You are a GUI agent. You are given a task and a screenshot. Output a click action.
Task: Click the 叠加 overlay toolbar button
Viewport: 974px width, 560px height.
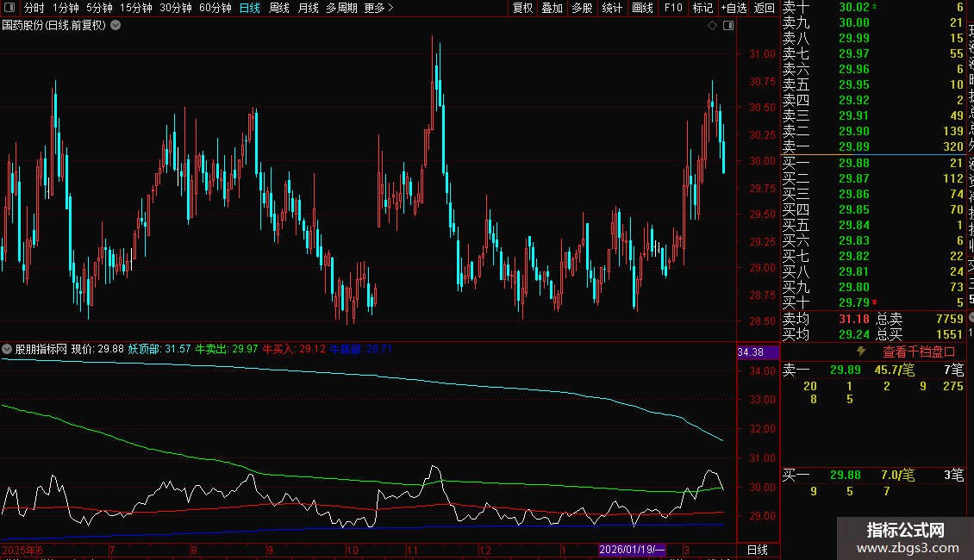click(552, 8)
